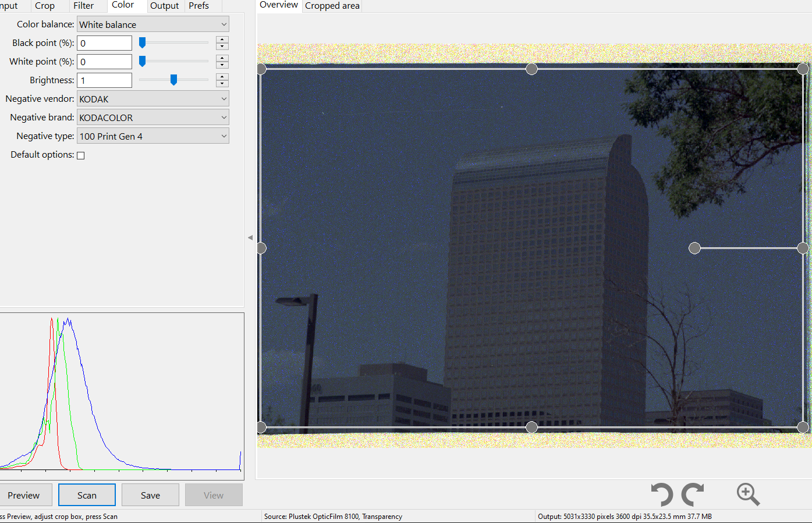
Task: Open the Negative type dropdown
Action: click(153, 136)
